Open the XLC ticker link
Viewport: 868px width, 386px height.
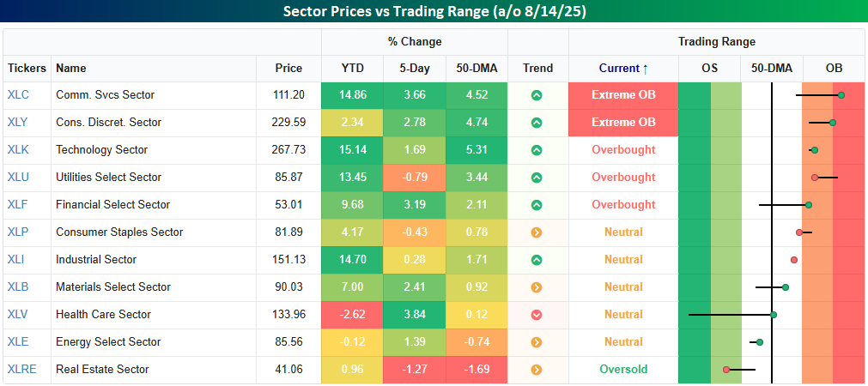pos(19,95)
